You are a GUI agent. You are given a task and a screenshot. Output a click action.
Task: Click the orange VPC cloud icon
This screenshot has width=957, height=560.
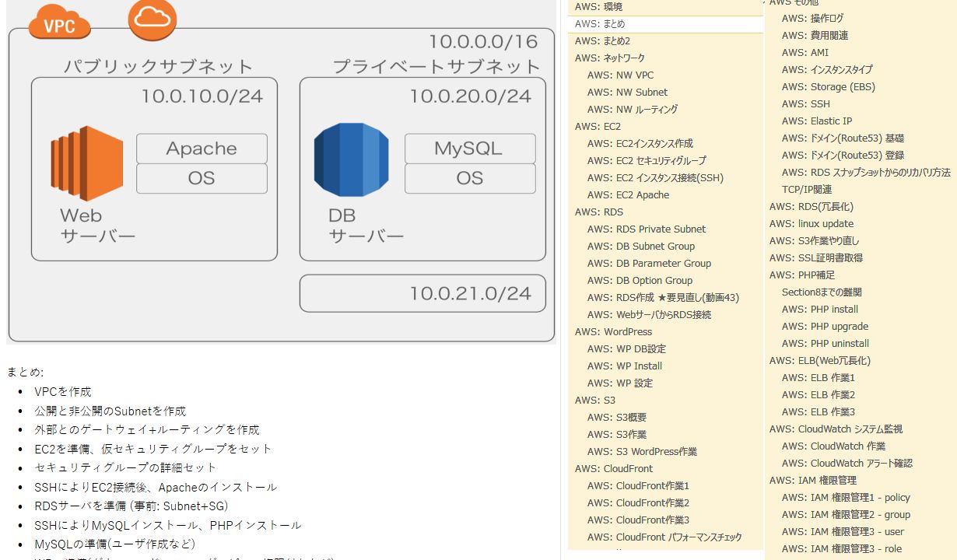coord(59,26)
